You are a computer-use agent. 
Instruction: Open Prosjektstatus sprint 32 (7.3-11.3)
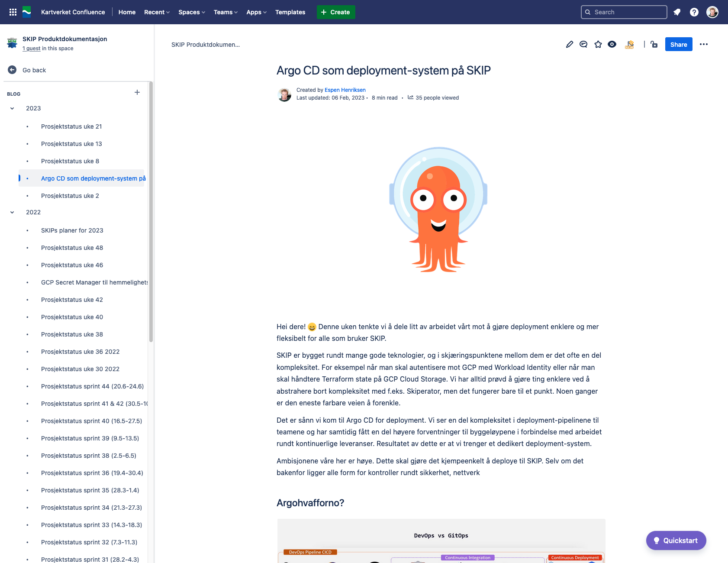point(89,542)
